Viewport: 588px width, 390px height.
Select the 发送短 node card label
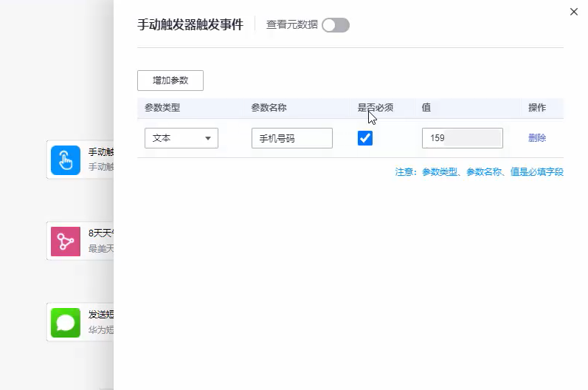pos(101,315)
